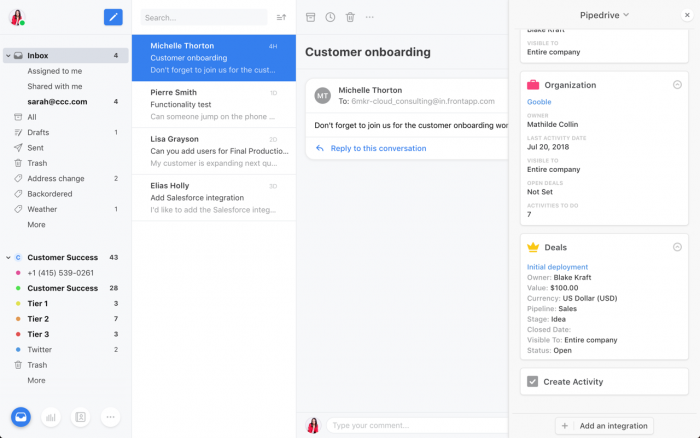The image size is (700, 438).
Task: Click the Stage Idea value
Action: 558,319
